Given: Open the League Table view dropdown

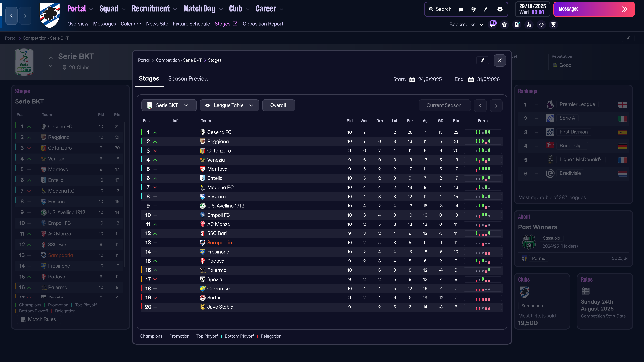Looking at the screenshot, I should tap(229, 105).
